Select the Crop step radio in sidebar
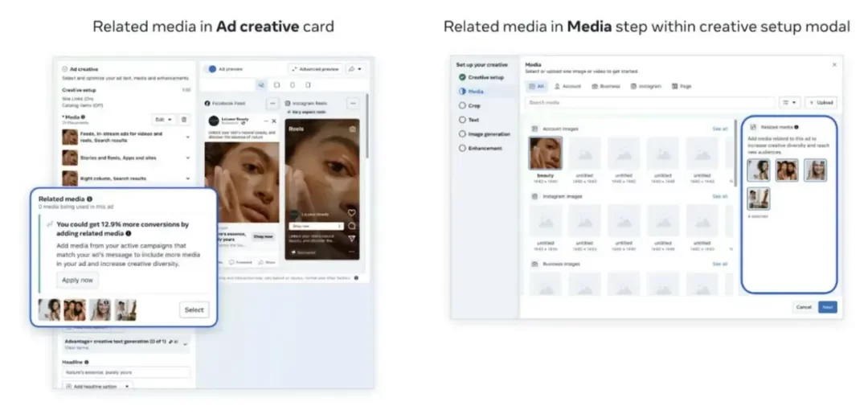The height and width of the screenshot is (414, 868). point(462,105)
